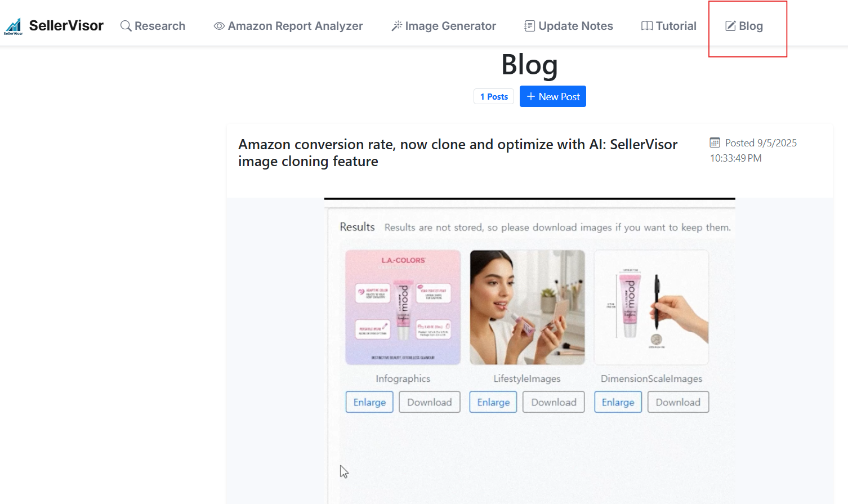Select the L.A. Colors infographic thumbnail
848x504 pixels.
[403, 307]
